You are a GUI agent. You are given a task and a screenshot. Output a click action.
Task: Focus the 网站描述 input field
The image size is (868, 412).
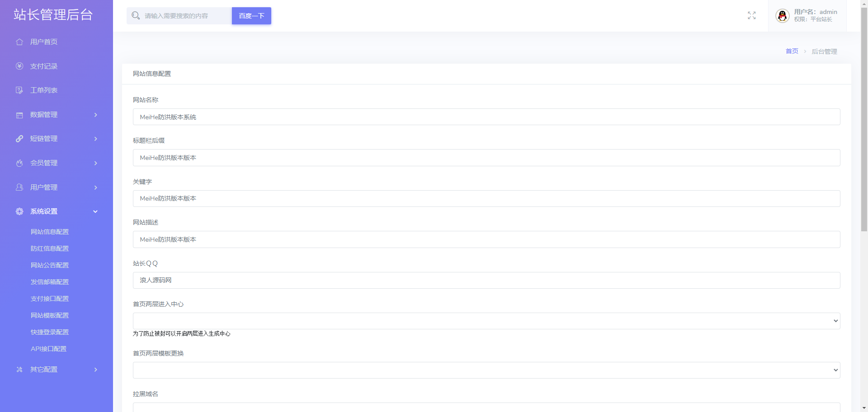pos(486,239)
